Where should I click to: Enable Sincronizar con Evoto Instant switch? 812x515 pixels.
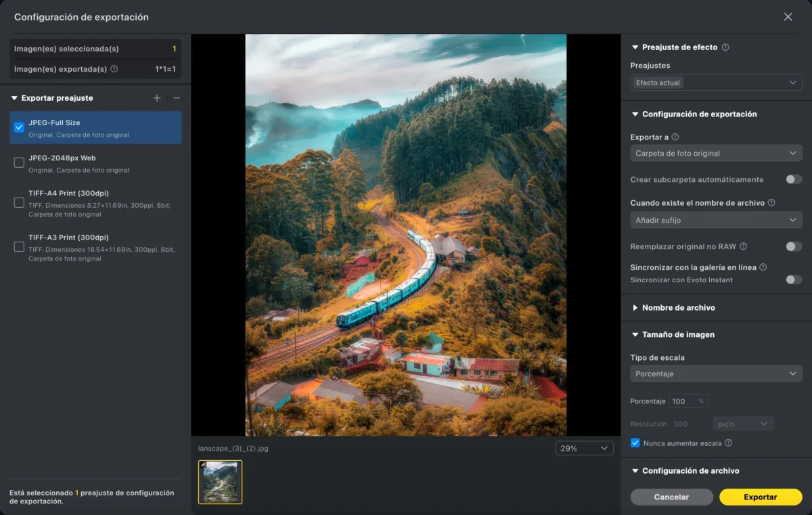pyautogui.click(x=794, y=279)
